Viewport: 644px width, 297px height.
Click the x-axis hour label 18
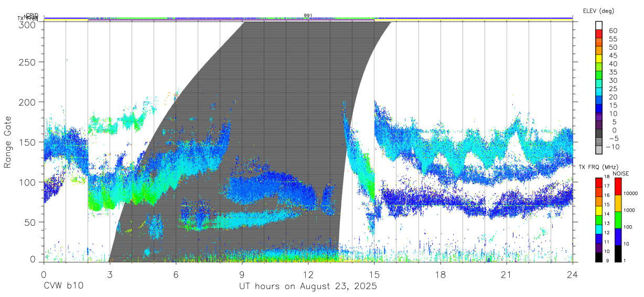(440, 275)
